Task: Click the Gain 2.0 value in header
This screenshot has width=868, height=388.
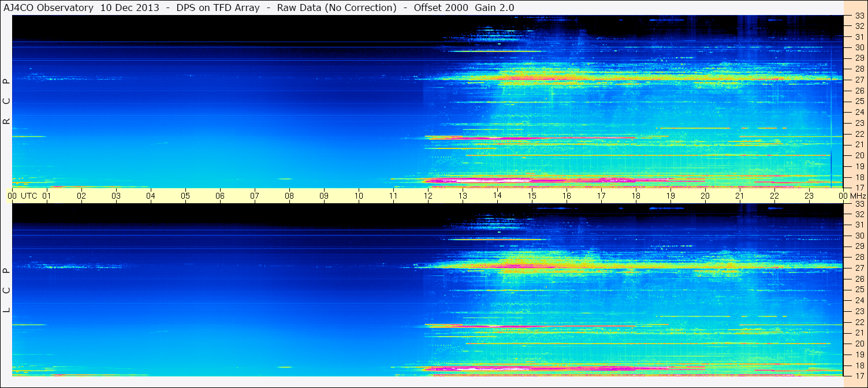Action: click(x=495, y=8)
